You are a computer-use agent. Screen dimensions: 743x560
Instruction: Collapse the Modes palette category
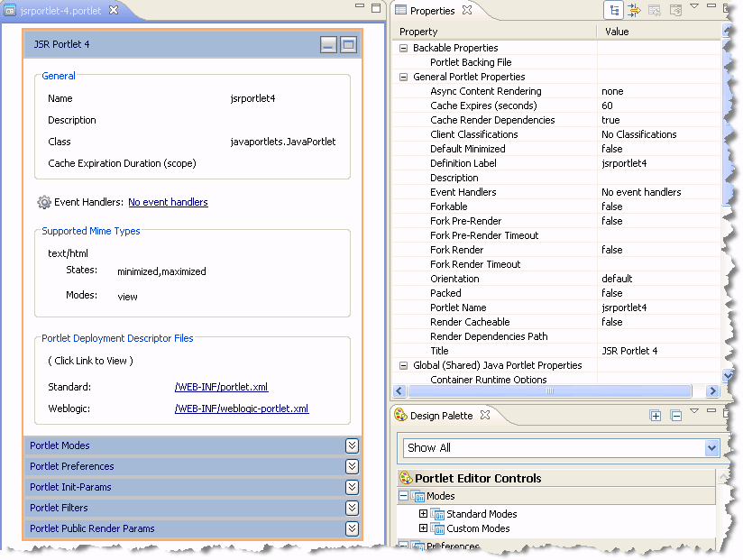[x=403, y=496]
